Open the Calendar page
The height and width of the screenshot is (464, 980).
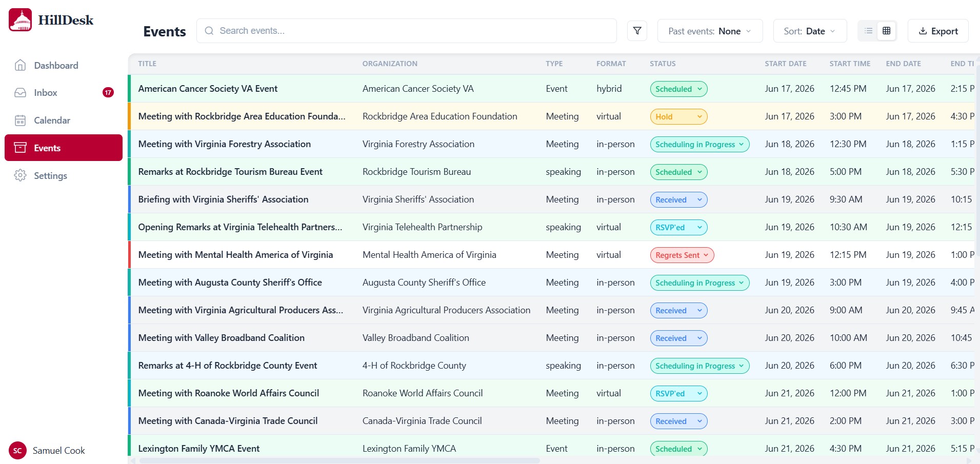[64, 120]
